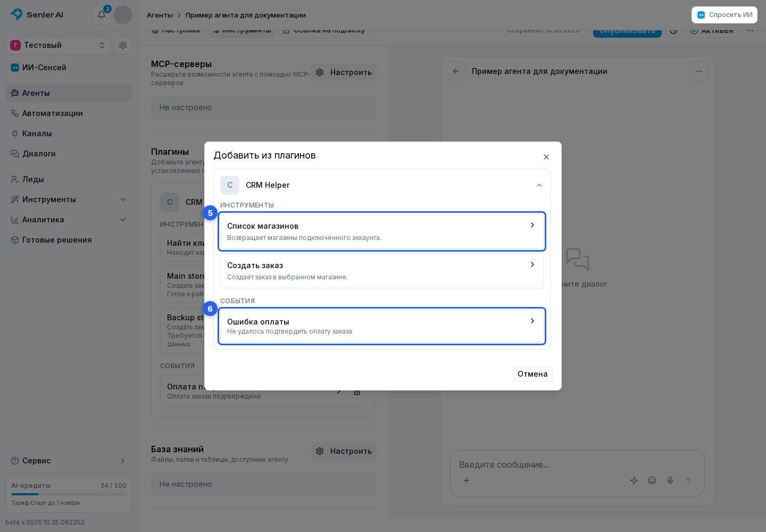Image resolution: width=766 pixels, height=532 pixels.
Task: Close the Добавить из плагинов dialog
Action: (546, 157)
